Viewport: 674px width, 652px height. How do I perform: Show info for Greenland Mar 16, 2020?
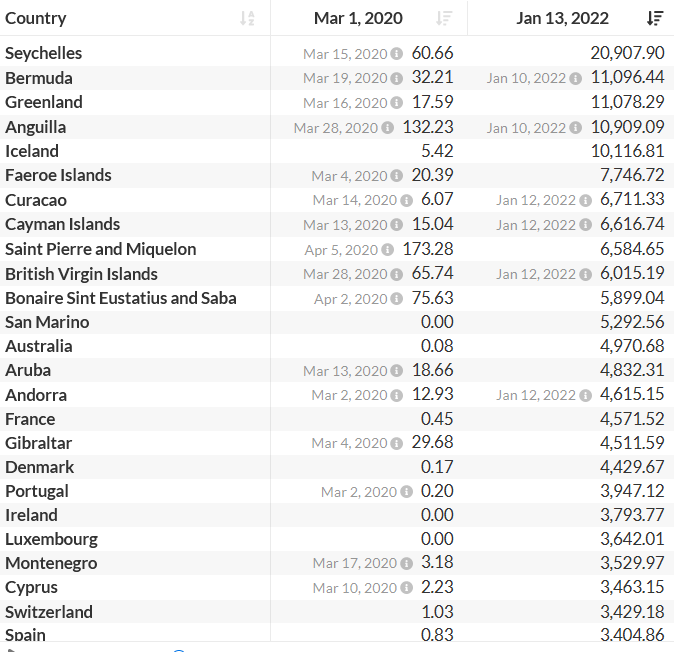tap(397, 103)
